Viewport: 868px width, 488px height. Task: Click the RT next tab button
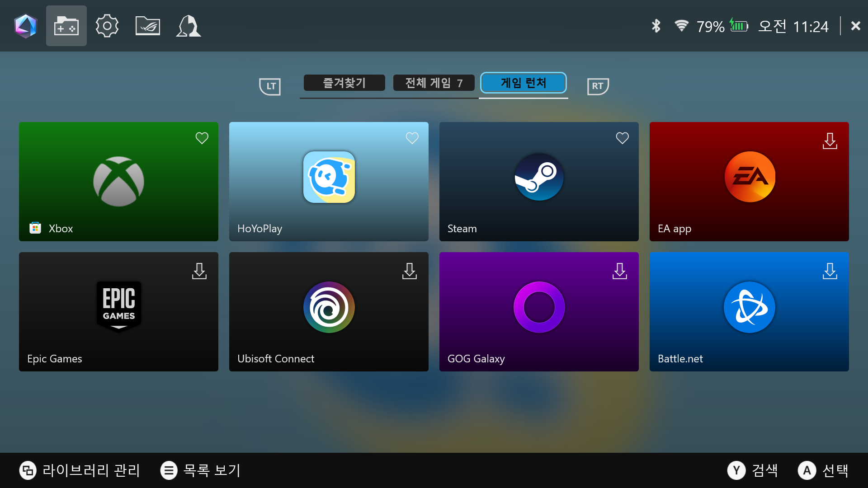click(x=598, y=86)
